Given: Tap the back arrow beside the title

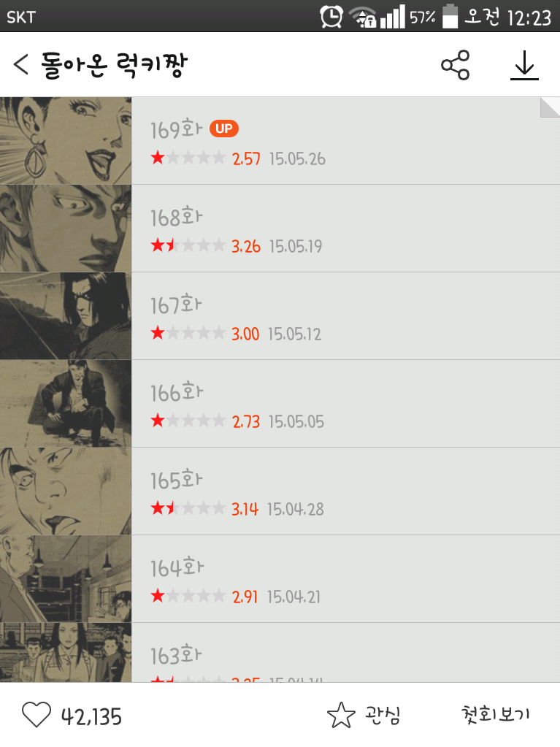Looking at the screenshot, I should (x=21, y=64).
